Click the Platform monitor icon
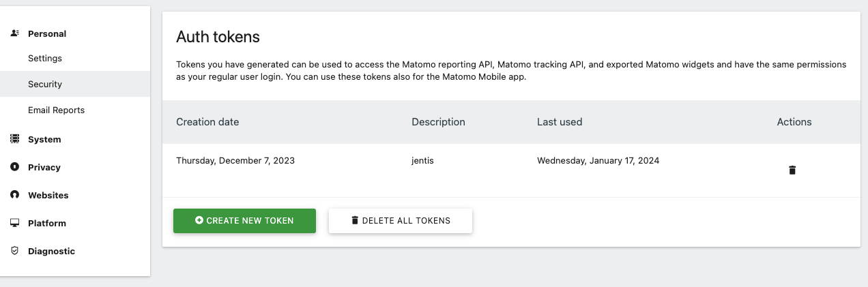The height and width of the screenshot is (287, 868). coord(14,223)
